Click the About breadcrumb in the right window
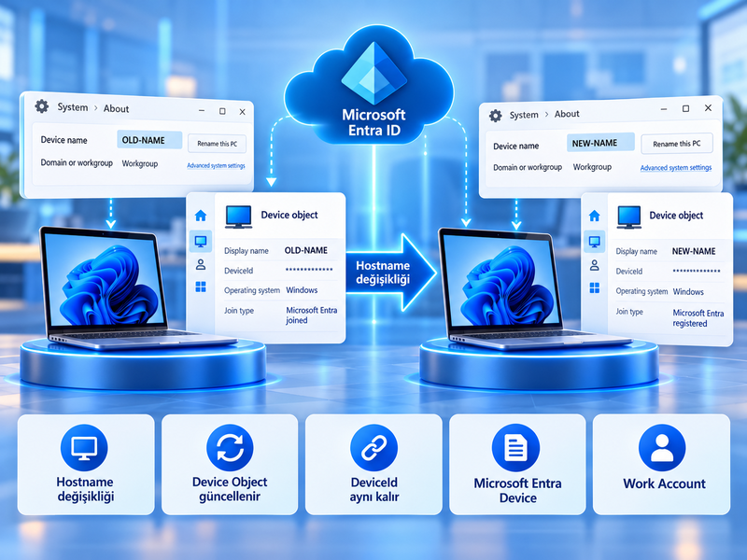 pyautogui.click(x=567, y=114)
